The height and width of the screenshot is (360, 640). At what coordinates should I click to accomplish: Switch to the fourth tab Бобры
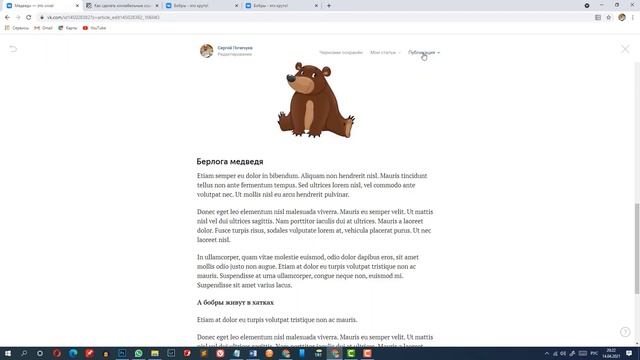[x=282, y=6]
